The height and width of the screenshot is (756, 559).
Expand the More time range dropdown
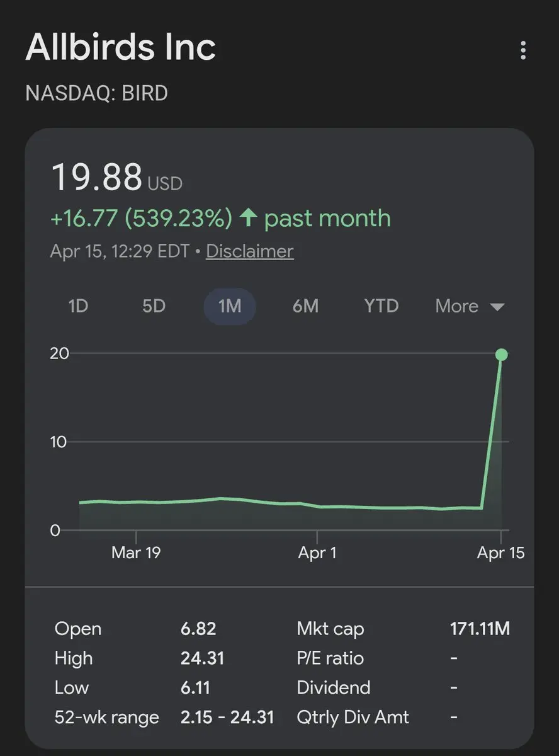(x=470, y=306)
